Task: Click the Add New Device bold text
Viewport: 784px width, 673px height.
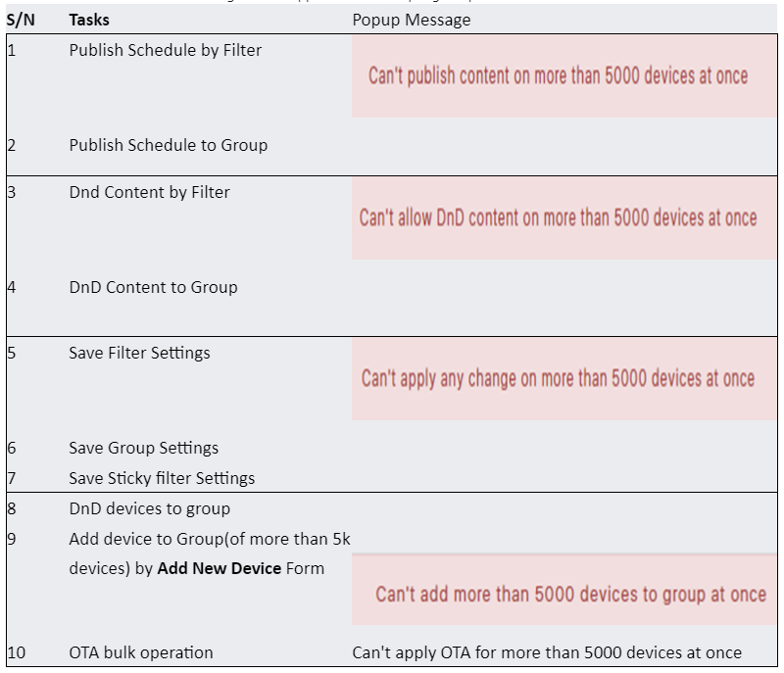Action: [219, 568]
